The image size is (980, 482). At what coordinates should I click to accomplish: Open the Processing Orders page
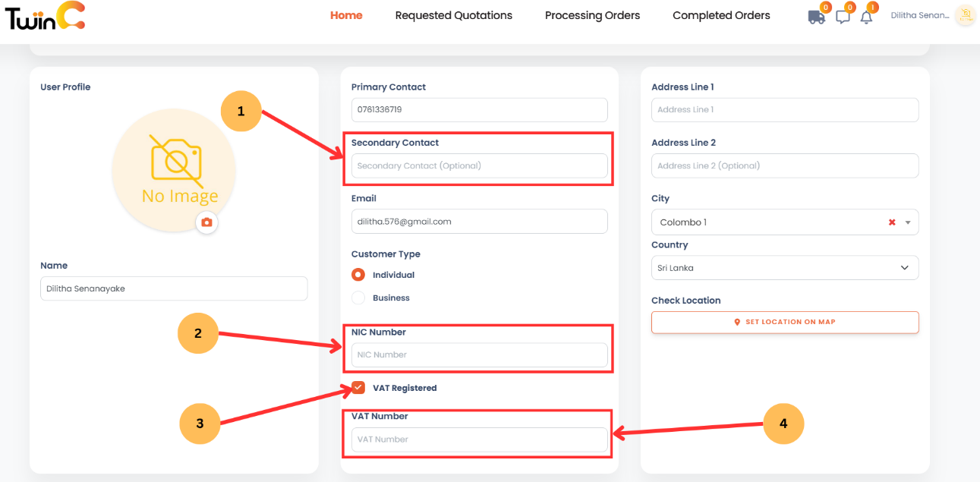tap(592, 15)
